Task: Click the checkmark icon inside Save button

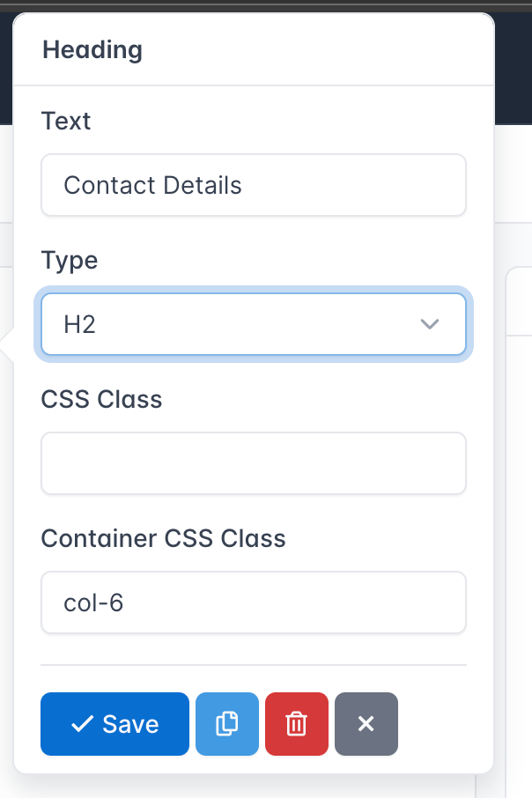Action: 84,724
